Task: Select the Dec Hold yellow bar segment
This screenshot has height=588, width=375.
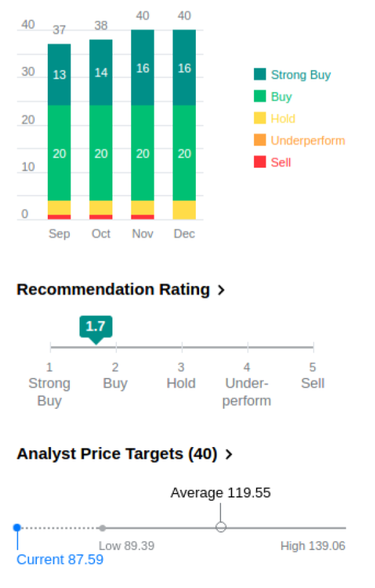Action: [x=184, y=210]
